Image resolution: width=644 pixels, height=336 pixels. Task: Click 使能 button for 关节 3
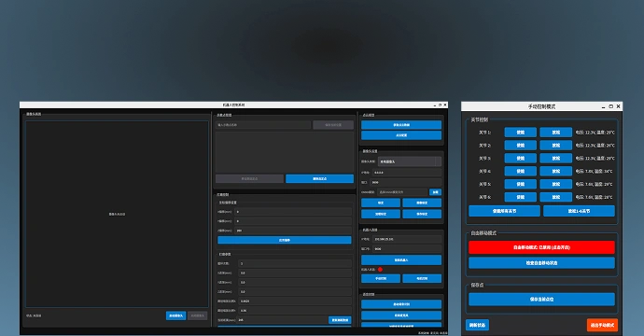pyautogui.click(x=521, y=158)
